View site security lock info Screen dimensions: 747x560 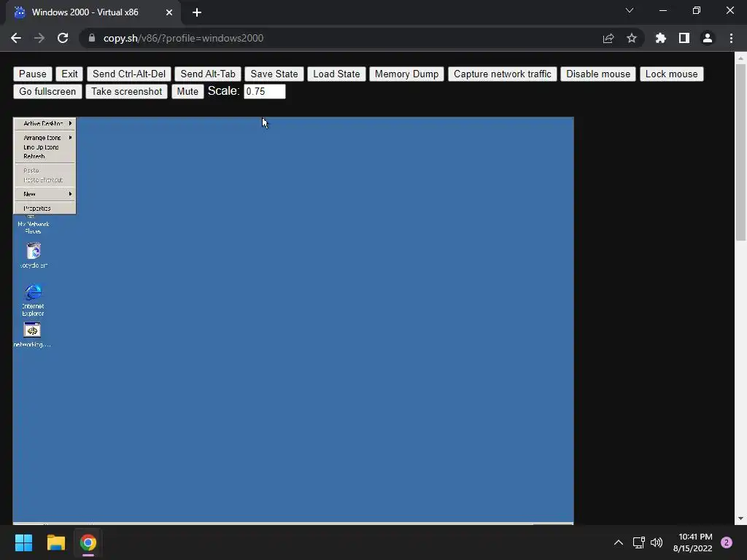(92, 38)
